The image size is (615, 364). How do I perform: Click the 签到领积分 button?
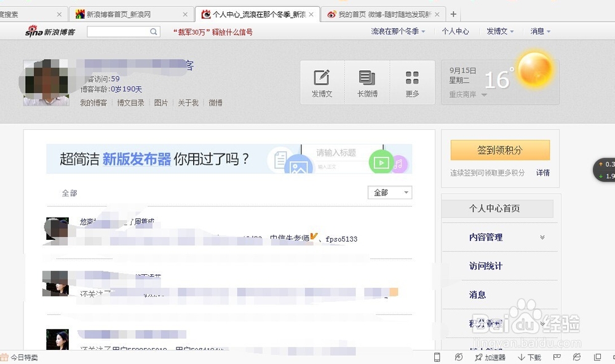[x=500, y=150]
